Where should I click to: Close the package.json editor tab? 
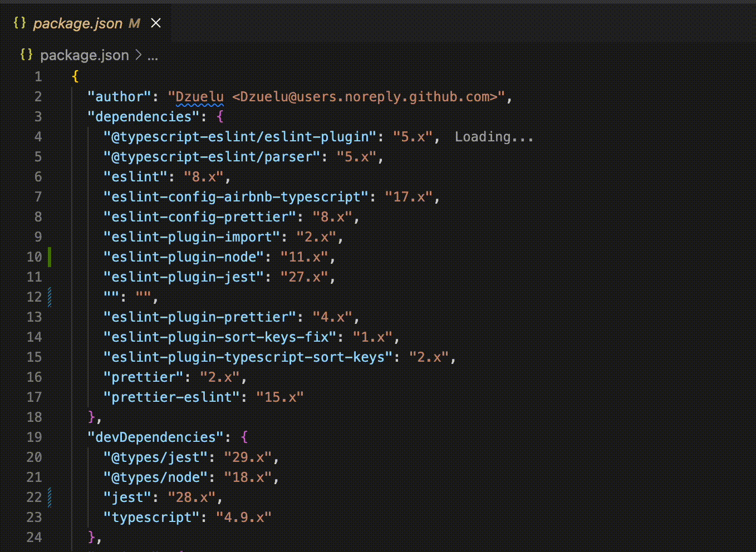(156, 23)
